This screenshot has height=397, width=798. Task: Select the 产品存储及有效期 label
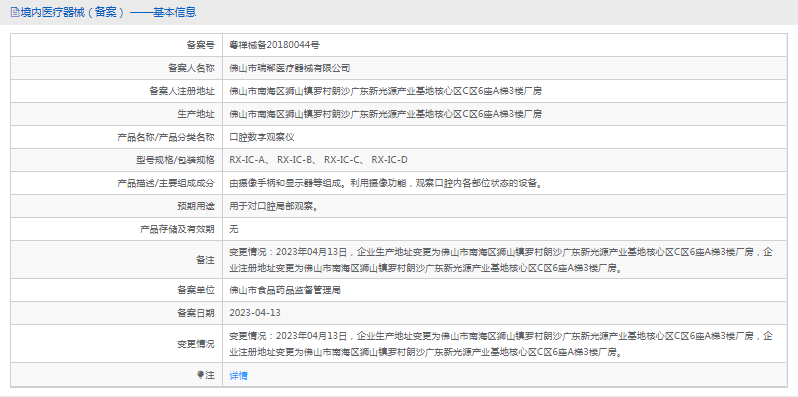(x=177, y=229)
